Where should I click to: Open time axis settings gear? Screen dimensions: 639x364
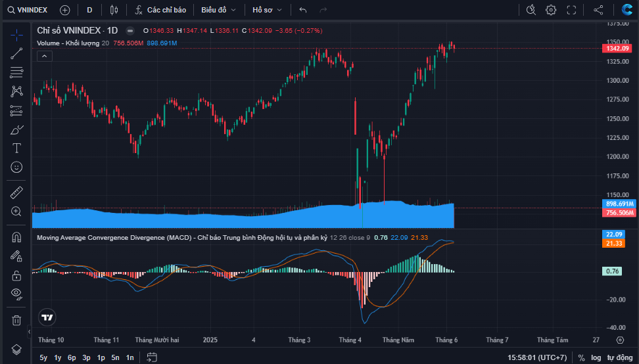pyautogui.click(x=620, y=340)
